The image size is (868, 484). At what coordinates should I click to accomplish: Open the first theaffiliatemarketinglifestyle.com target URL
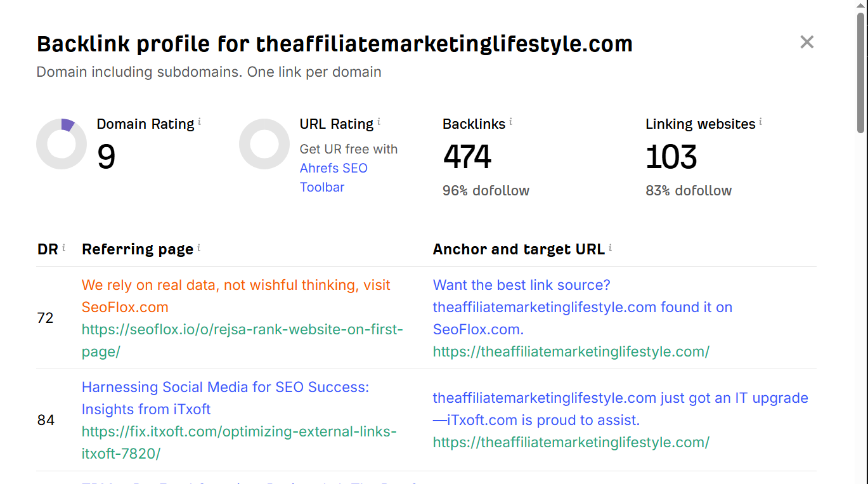[x=571, y=351]
